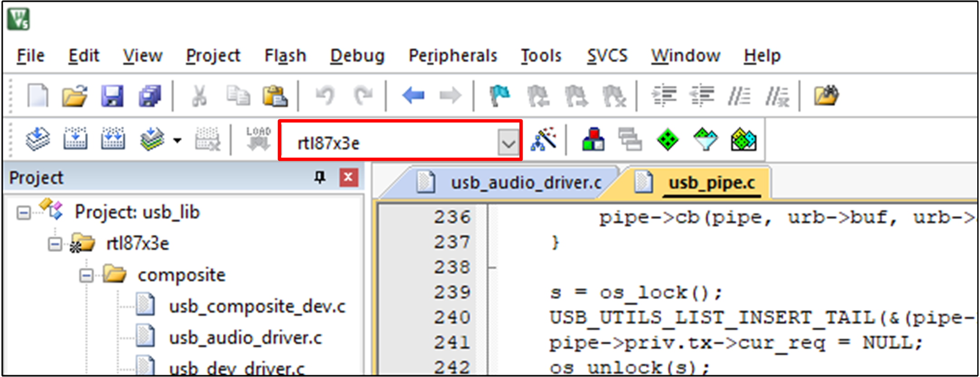
Task: Navigate backwards with blue left arrow
Action: pos(413,96)
